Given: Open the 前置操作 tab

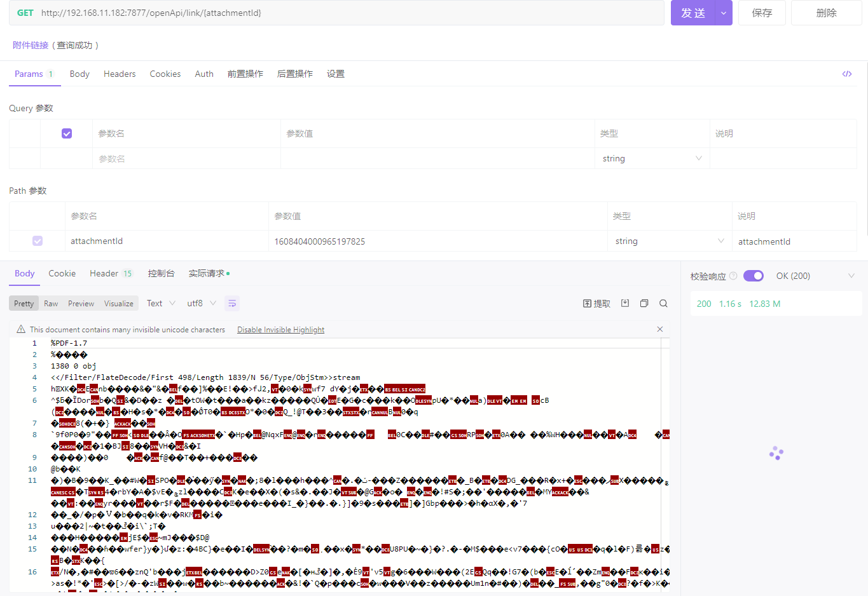Looking at the screenshot, I should tap(245, 74).
